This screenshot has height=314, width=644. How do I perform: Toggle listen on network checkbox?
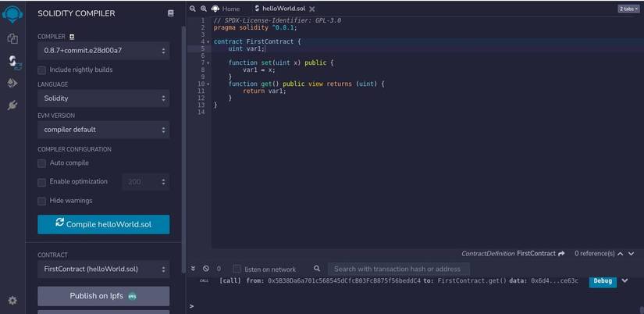(x=237, y=269)
